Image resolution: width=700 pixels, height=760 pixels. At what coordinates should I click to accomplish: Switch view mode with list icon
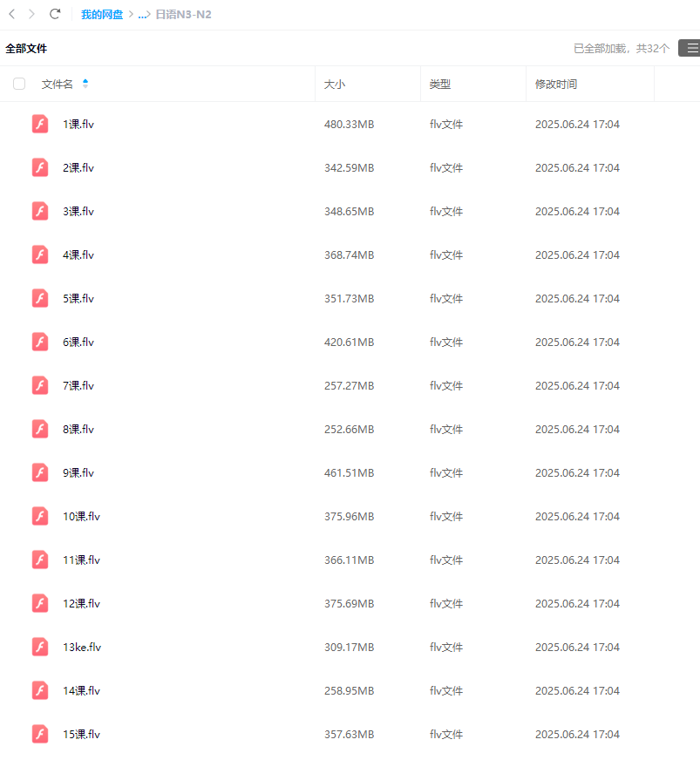tap(690, 48)
